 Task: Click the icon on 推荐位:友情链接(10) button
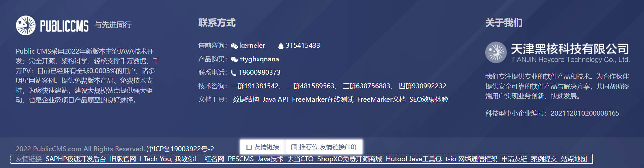coord(294,147)
